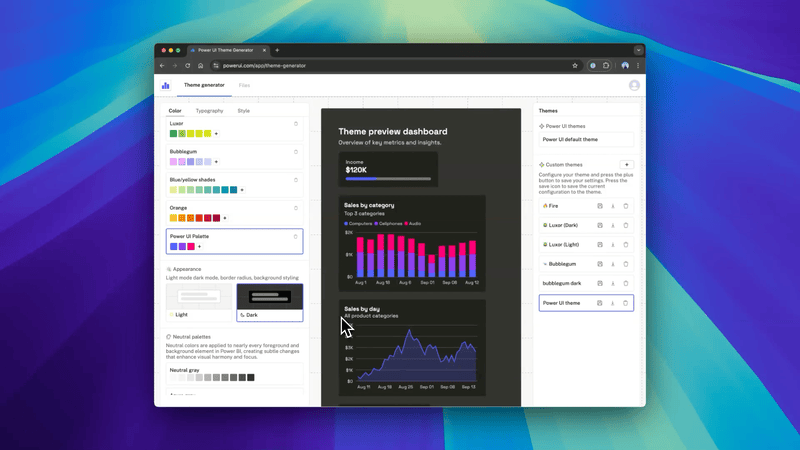
Task: Reload the page in the browser
Action: (188, 66)
